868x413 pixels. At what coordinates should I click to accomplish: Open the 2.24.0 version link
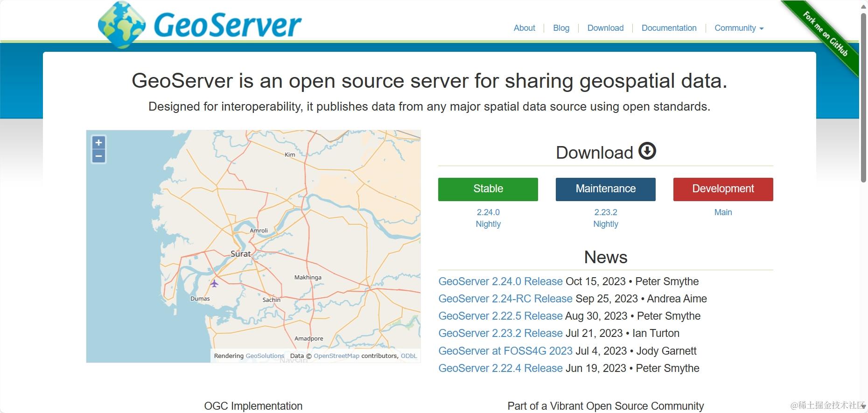pyautogui.click(x=488, y=212)
